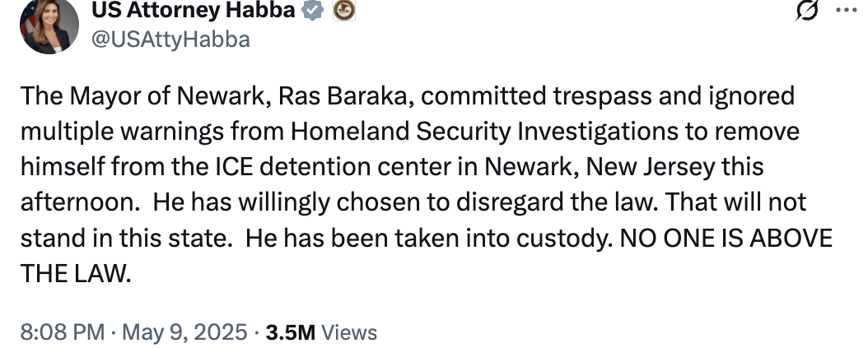Viewport: 868px width, 348px height.
Task: Click the Views label below the post
Action: [x=349, y=332]
